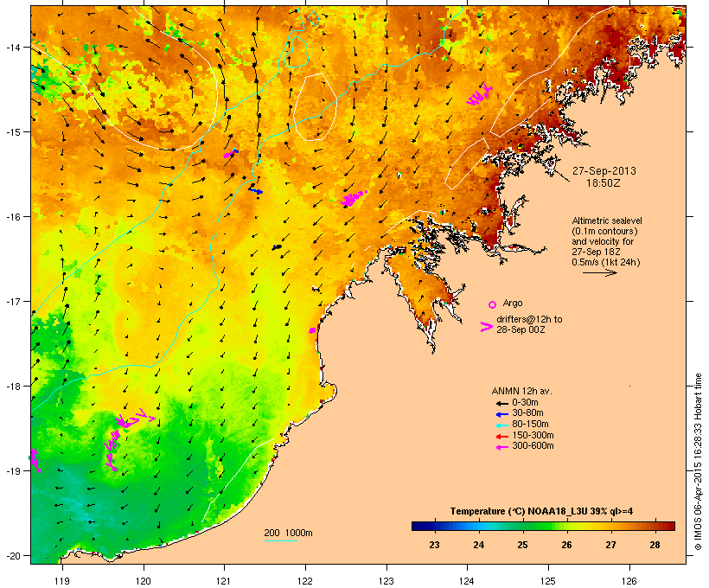Image resolution: width=709 pixels, height=588 pixels.
Task: Click the 0.5m/s velocity scale arrow
Action: click(599, 272)
